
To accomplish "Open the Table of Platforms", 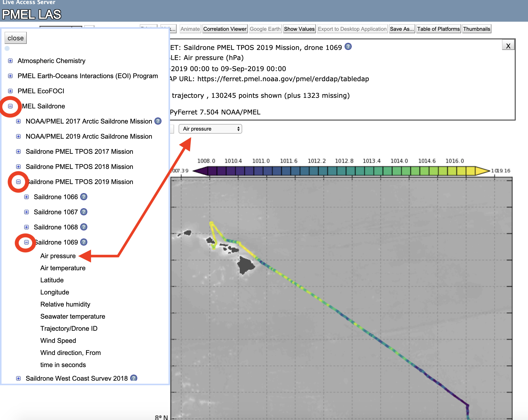I will (x=438, y=29).
